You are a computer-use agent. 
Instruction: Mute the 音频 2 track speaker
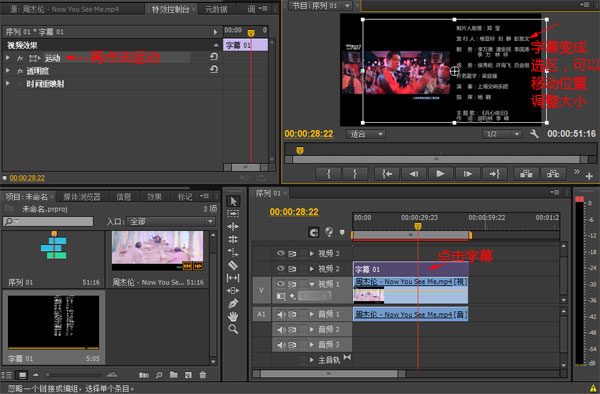coord(281,330)
